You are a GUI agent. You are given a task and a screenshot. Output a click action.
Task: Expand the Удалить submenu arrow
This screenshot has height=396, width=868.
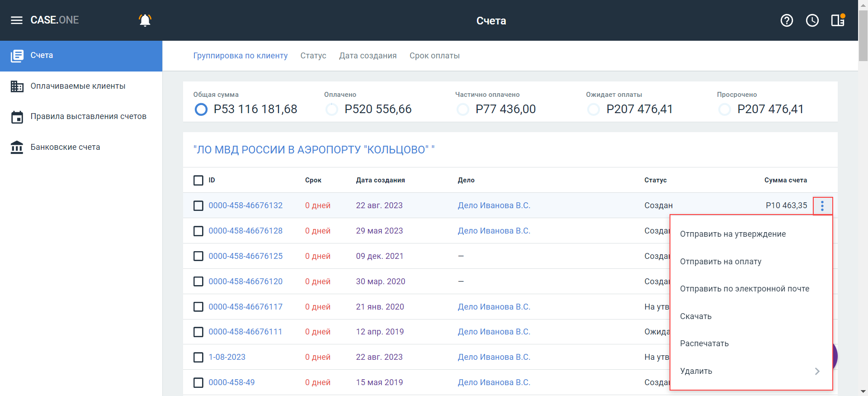coord(817,372)
